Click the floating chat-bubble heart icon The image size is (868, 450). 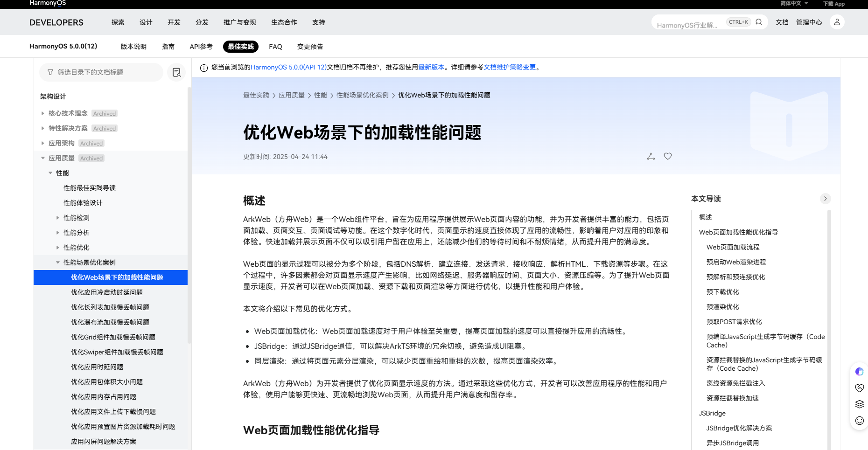(860, 388)
